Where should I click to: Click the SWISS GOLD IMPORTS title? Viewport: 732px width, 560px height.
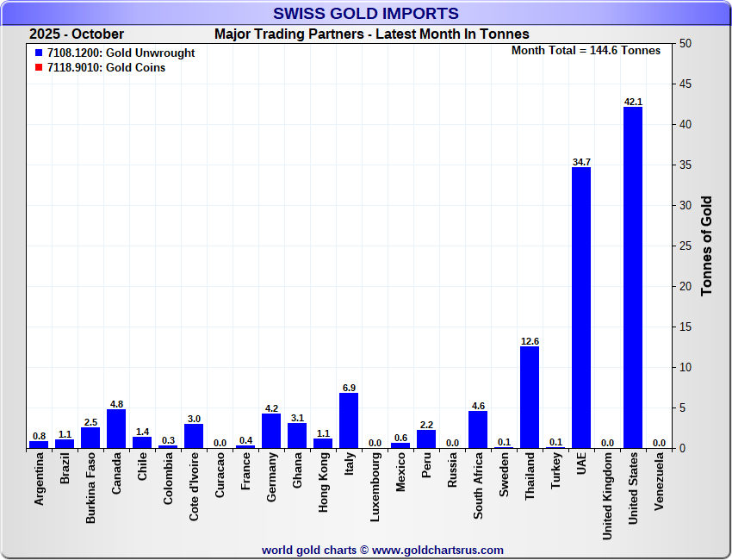tap(366, 14)
